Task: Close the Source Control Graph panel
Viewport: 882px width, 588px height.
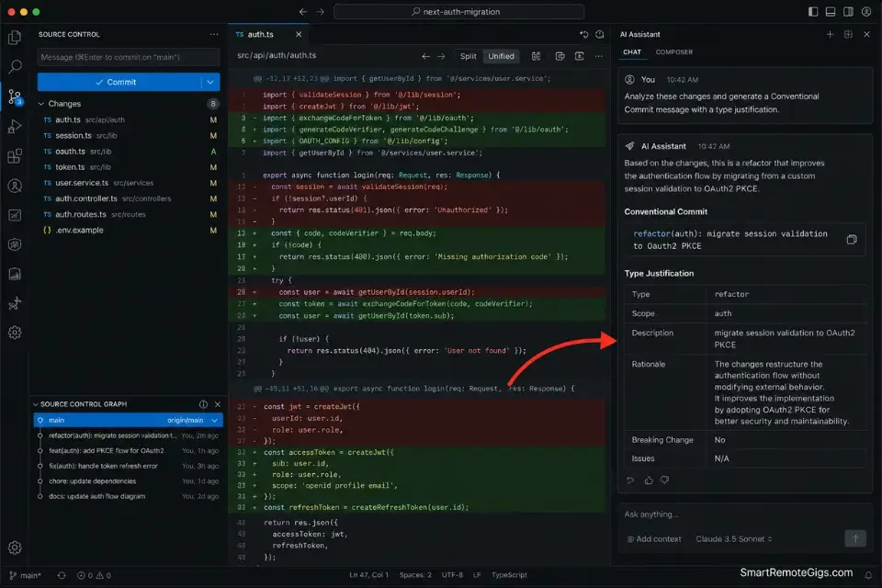Action: [218, 404]
